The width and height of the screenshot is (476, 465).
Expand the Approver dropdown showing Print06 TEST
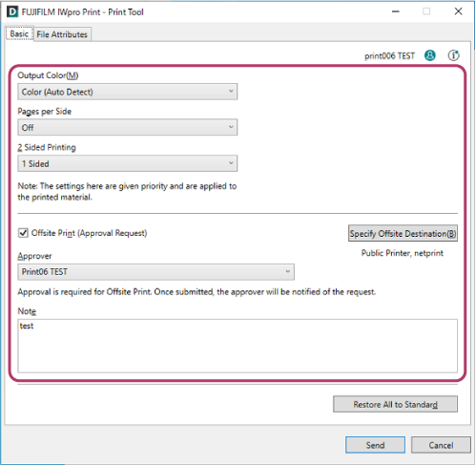(156, 272)
